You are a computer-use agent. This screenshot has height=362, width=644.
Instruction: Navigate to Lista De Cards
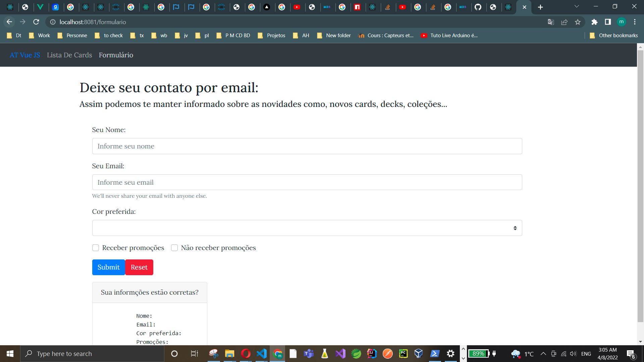click(x=69, y=55)
